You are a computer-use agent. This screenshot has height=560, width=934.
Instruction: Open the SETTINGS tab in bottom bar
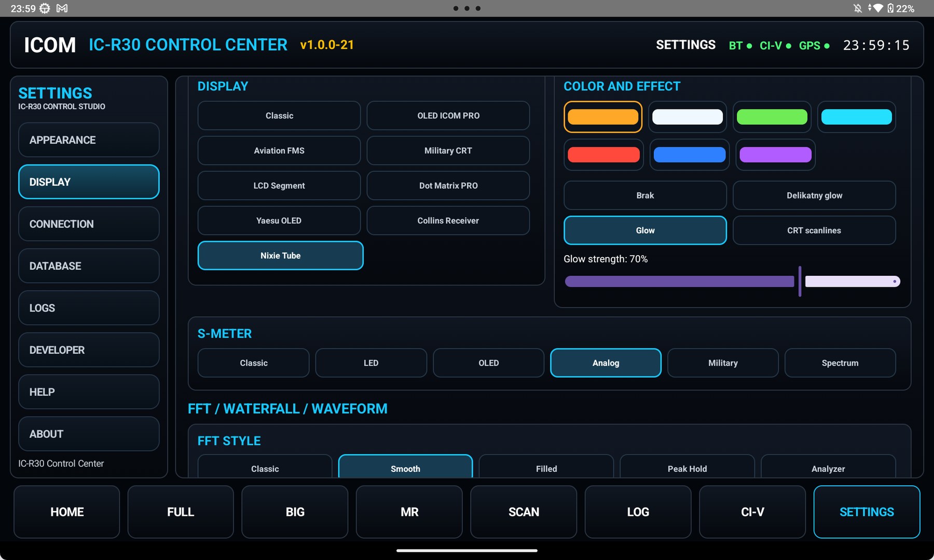(867, 512)
